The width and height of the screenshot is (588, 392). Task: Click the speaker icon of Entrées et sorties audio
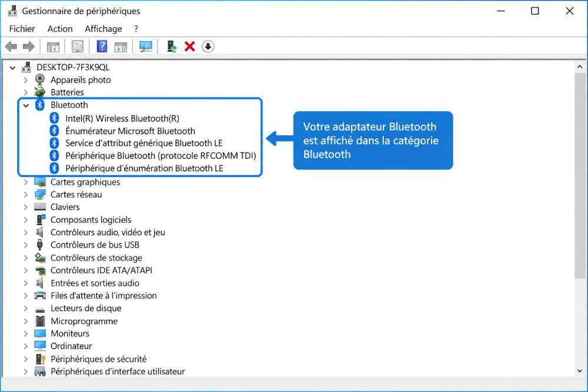(40, 283)
